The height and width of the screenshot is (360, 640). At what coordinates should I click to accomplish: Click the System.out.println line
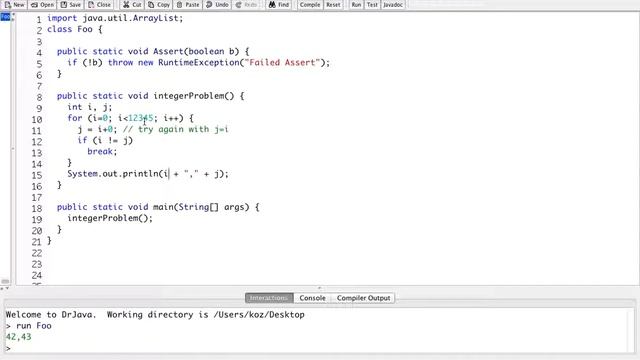click(148, 174)
